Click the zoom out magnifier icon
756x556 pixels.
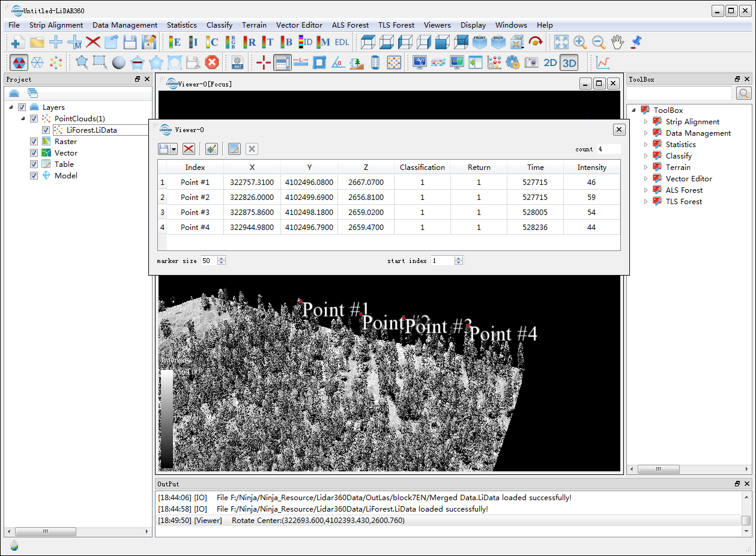coord(599,42)
